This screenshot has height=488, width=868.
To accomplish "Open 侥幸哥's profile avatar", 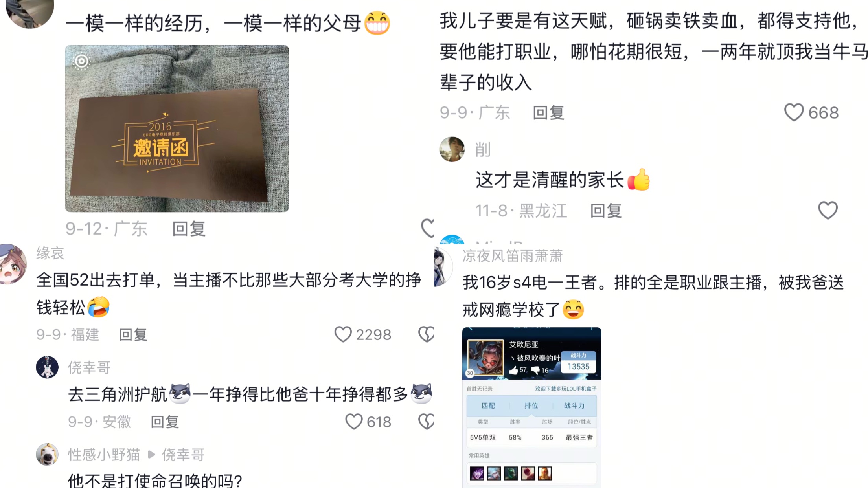I will [x=47, y=367].
